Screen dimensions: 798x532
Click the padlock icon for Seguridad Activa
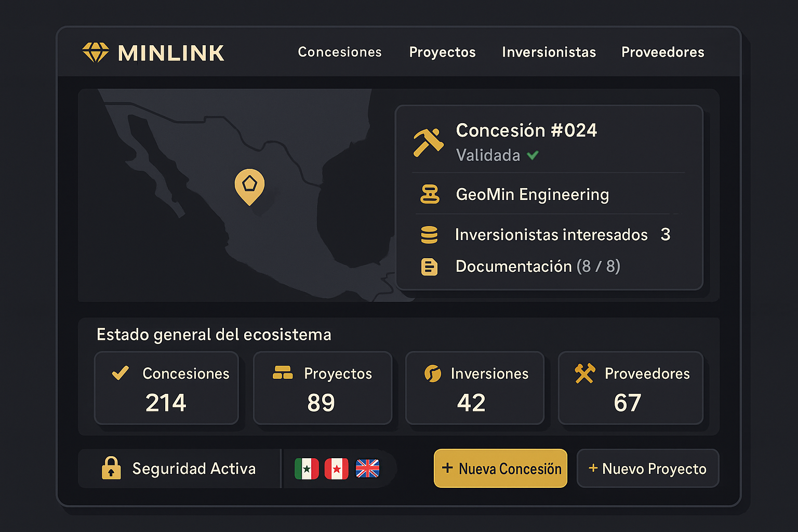click(111, 468)
